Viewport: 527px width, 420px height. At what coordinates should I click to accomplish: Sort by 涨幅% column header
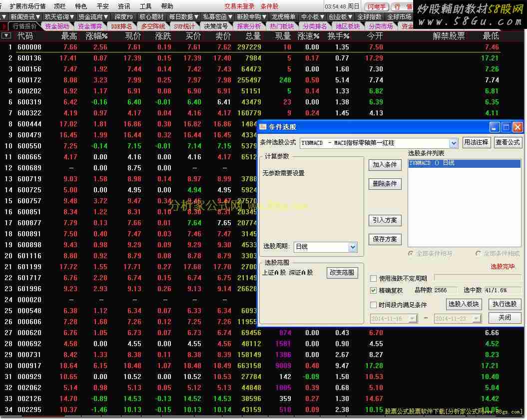click(x=96, y=36)
